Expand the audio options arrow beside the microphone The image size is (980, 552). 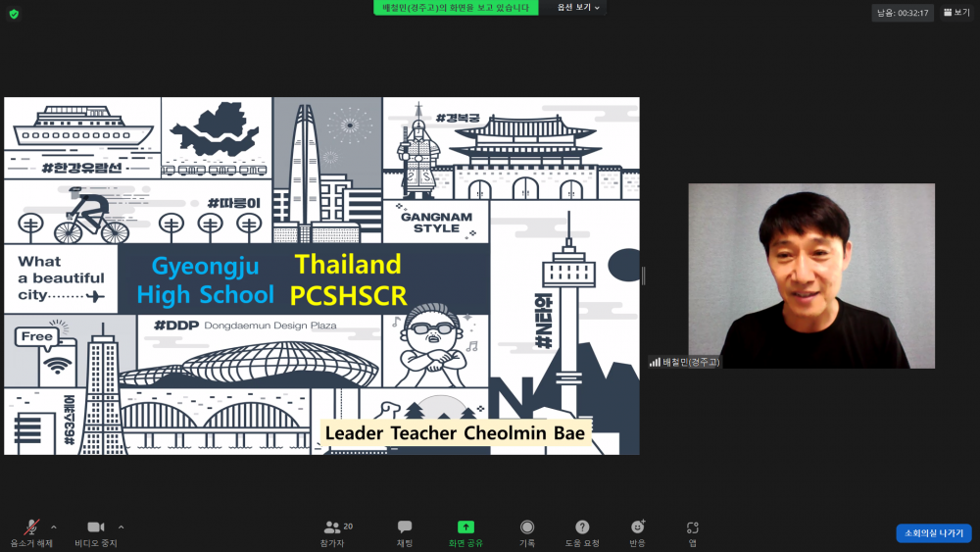click(x=54, y=527)
